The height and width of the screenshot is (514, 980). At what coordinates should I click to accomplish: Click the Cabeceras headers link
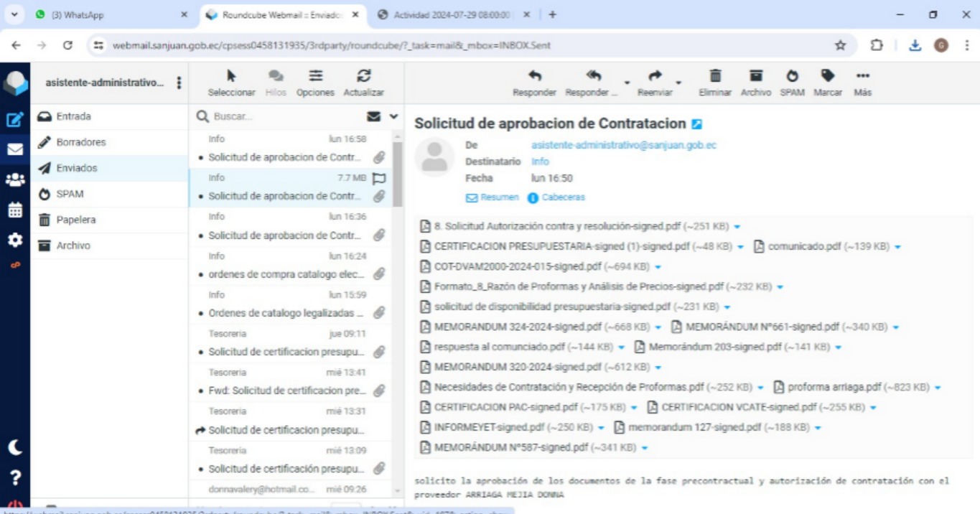tap(563, 197)
